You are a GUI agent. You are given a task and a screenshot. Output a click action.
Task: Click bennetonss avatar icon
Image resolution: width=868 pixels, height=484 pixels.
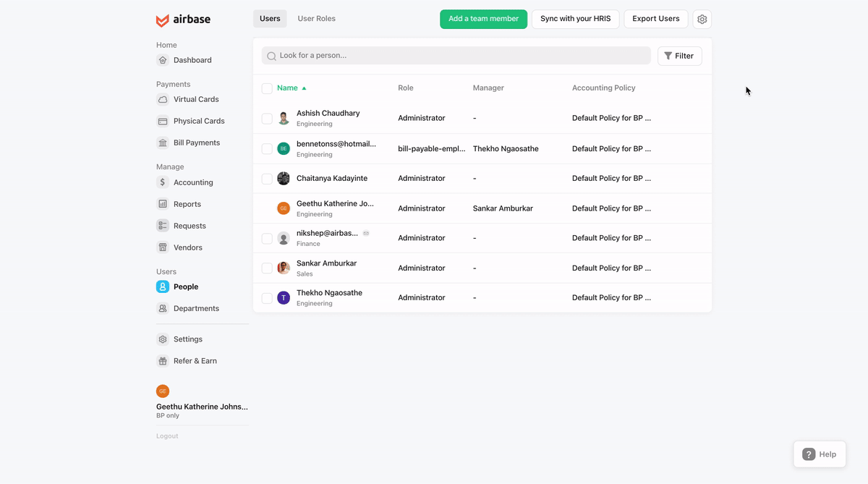pos(284,148)
